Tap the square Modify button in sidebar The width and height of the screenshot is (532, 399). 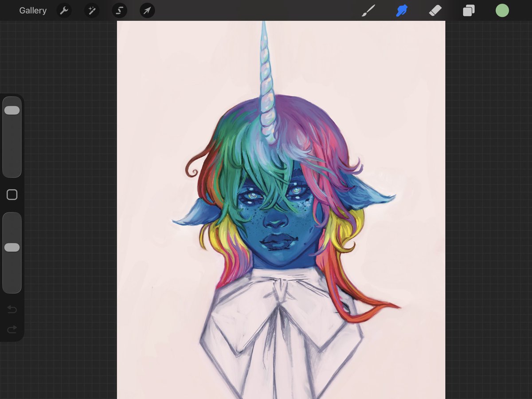[x=12, y=195]
